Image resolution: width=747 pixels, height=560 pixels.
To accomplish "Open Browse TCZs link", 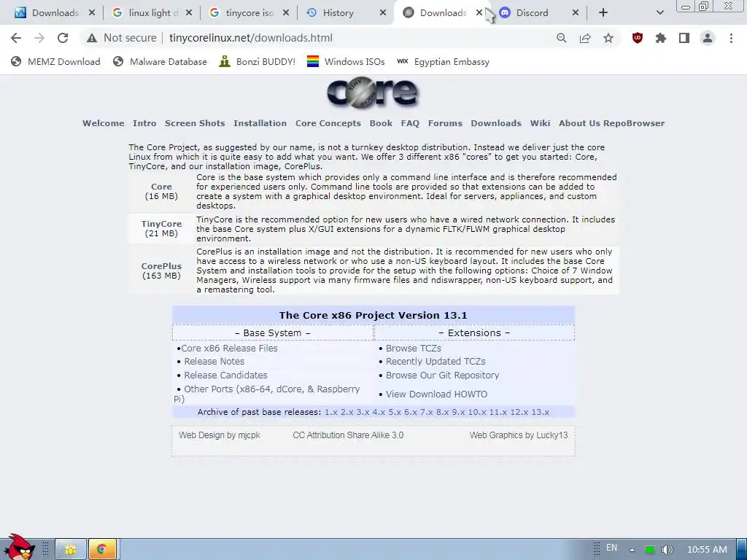I will pos(414,348).
